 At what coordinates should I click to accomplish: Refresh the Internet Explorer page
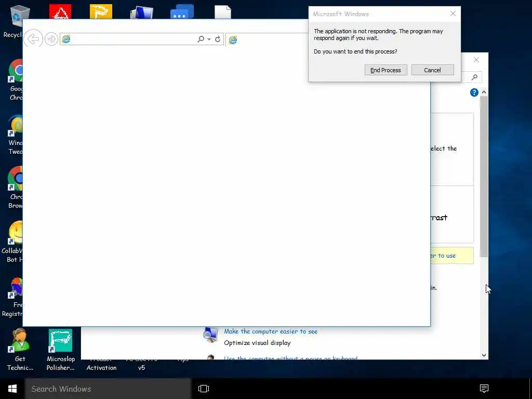pos(218,39)
